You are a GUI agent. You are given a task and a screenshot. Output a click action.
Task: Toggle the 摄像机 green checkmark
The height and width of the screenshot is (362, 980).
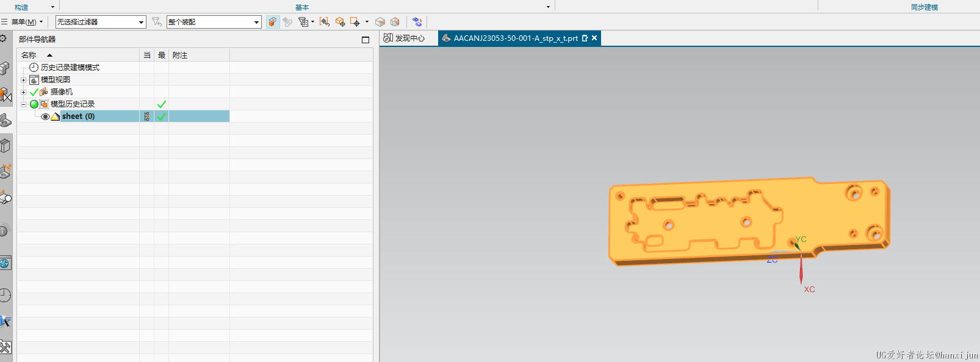click(34, 92)
